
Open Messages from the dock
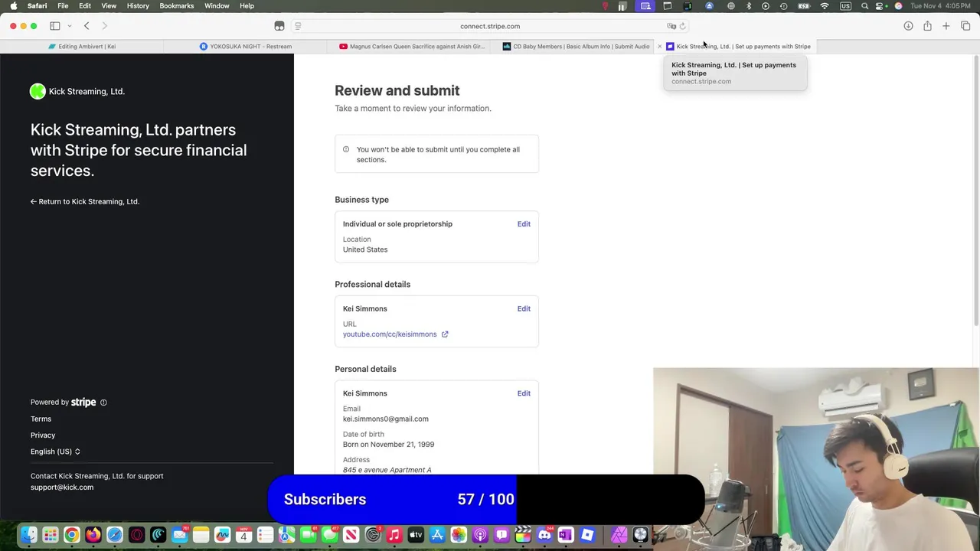[330, 535]
